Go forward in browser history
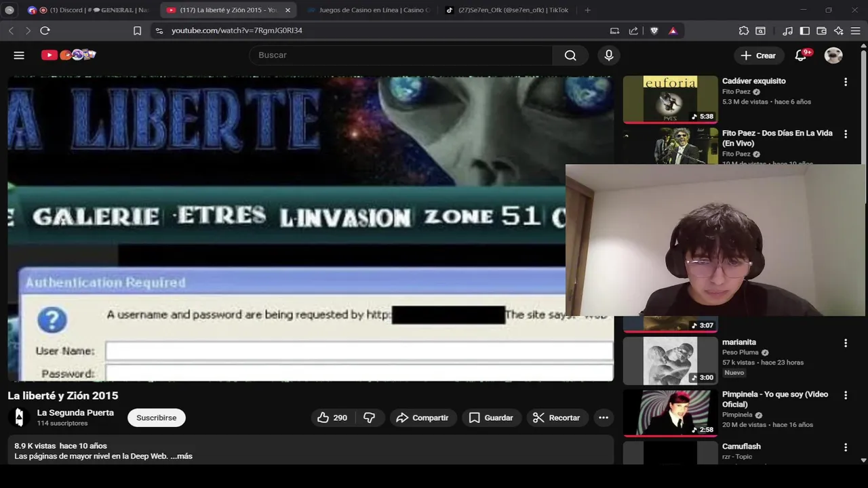868x488 pixels. click(x=28, y=30)
